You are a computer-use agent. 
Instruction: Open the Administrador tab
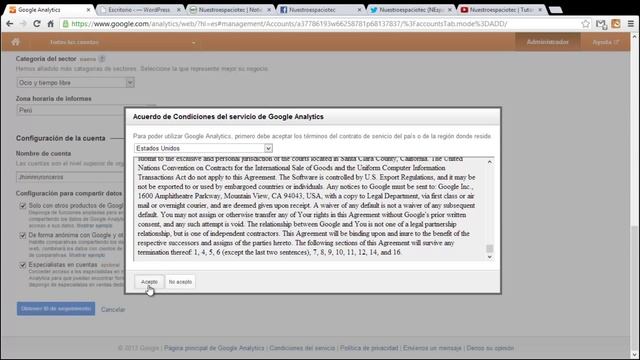[547, 42]
